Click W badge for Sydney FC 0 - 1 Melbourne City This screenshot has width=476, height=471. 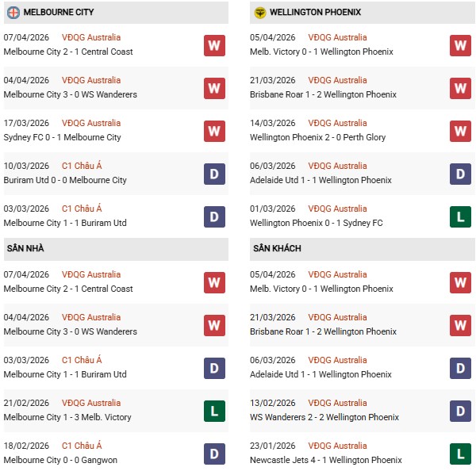(214, 131)
